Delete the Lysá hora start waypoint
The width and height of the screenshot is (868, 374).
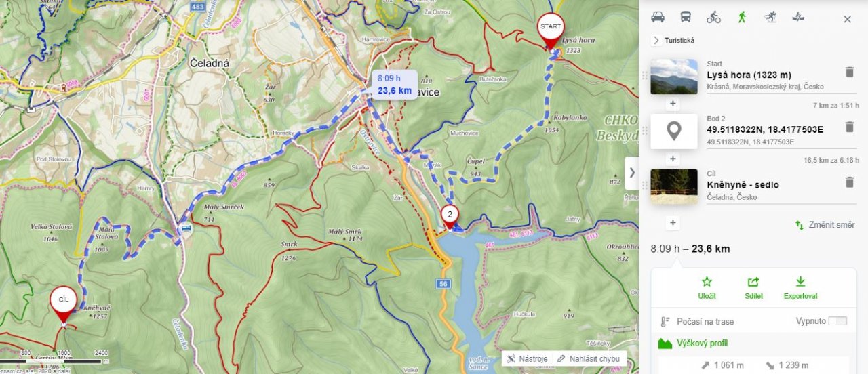click(849, 72)
